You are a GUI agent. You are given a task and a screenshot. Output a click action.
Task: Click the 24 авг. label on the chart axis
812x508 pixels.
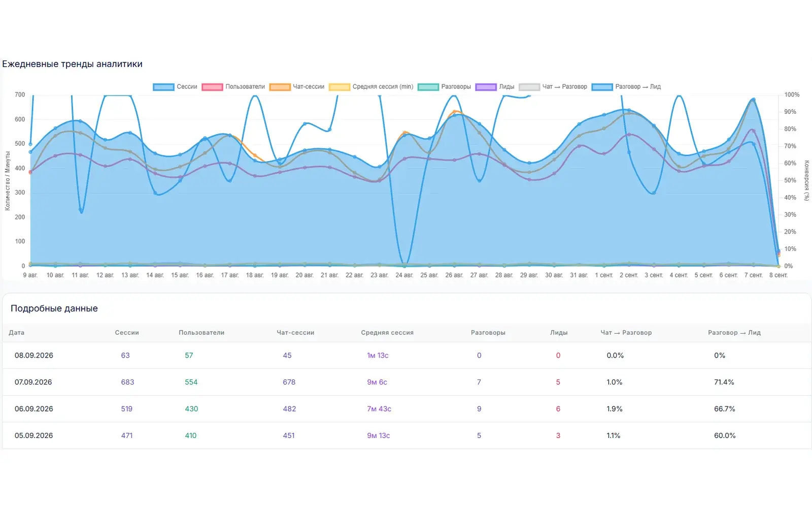404,275
